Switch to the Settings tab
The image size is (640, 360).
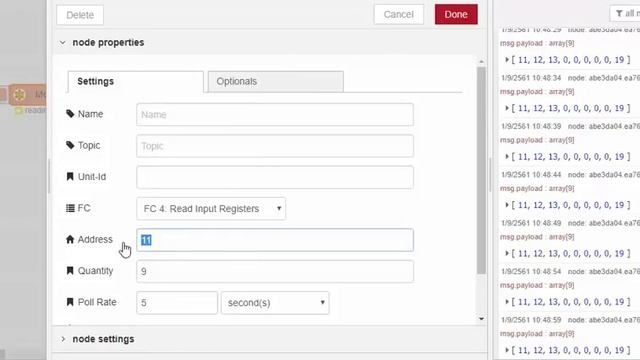[x=136, y=82]
